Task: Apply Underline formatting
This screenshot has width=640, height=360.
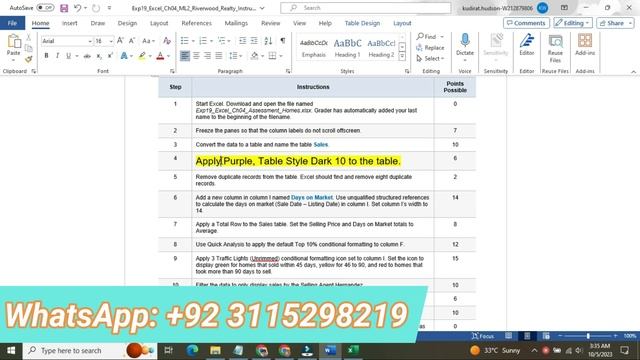Action: point(68,56)
